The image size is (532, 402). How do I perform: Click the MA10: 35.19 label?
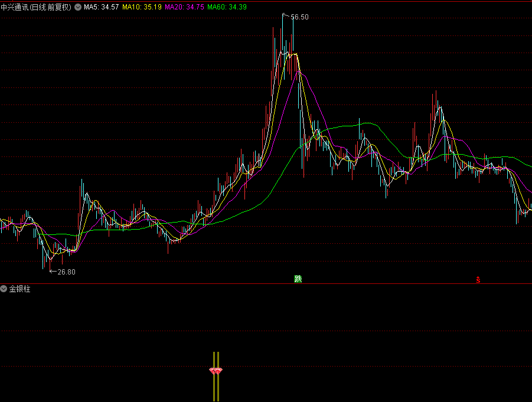click(142, 7)
